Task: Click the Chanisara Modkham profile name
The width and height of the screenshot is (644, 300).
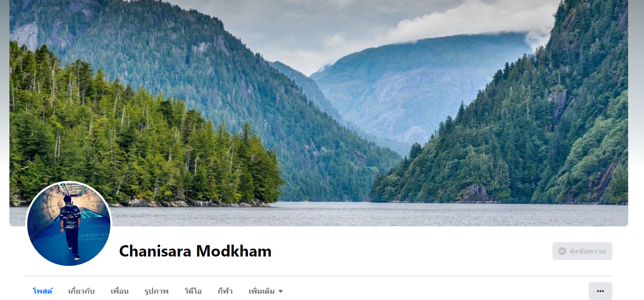Action: [196, 251]
